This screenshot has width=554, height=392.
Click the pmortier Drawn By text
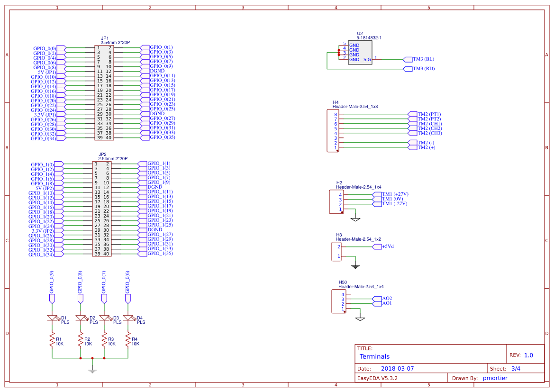point(494,378)
